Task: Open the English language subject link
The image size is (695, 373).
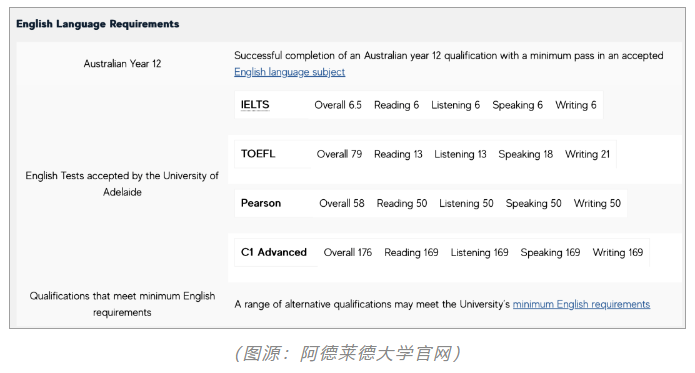Action: click(x=289, y=72)
